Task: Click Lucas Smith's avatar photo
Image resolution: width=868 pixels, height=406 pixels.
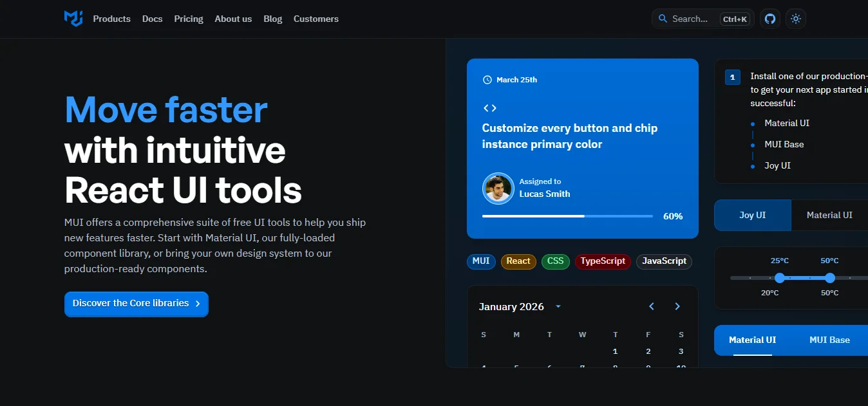Action: [498, 188]
